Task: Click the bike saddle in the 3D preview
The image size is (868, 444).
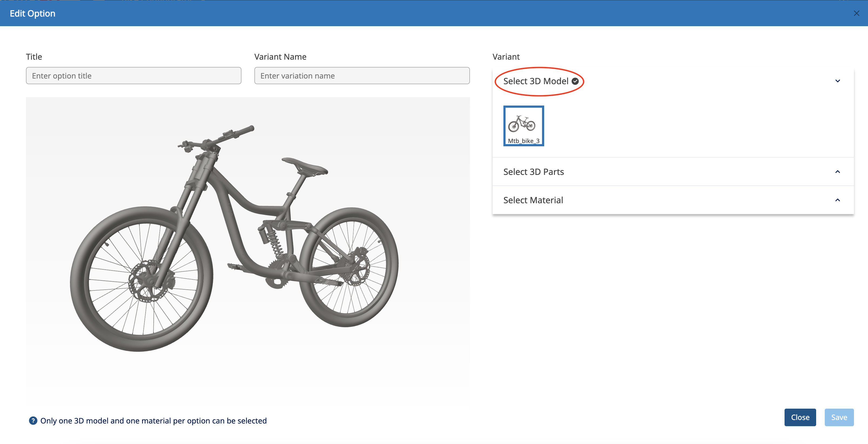Action: coord(305,166)
